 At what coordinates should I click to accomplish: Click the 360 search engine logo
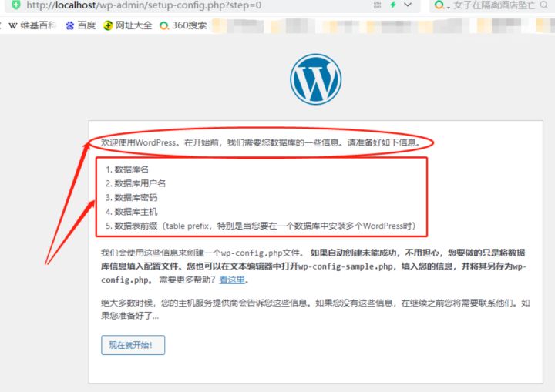pyautogui.click(x=439, y=5)
